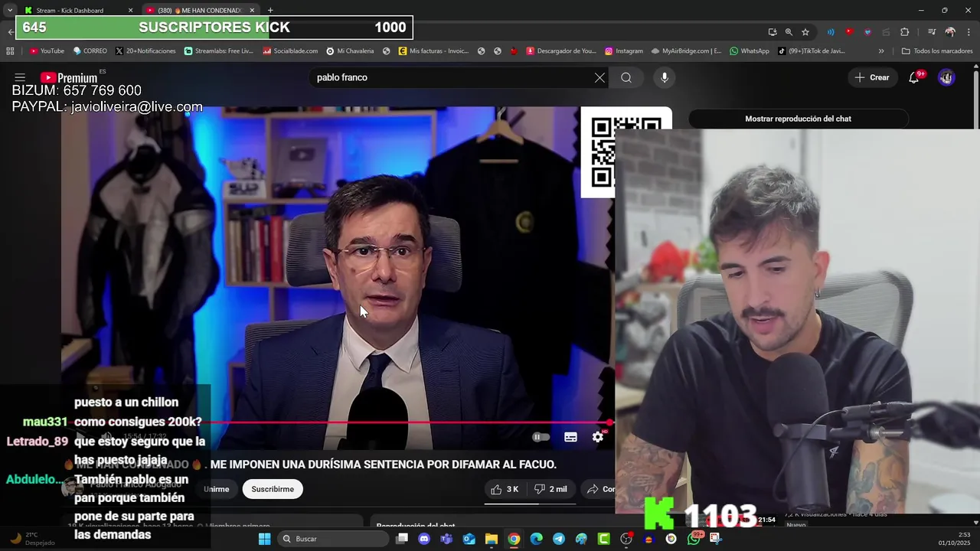This screenshot has width=980, height=551.
Task: Open Outlook from taskbar
Action: coord(469,539)
